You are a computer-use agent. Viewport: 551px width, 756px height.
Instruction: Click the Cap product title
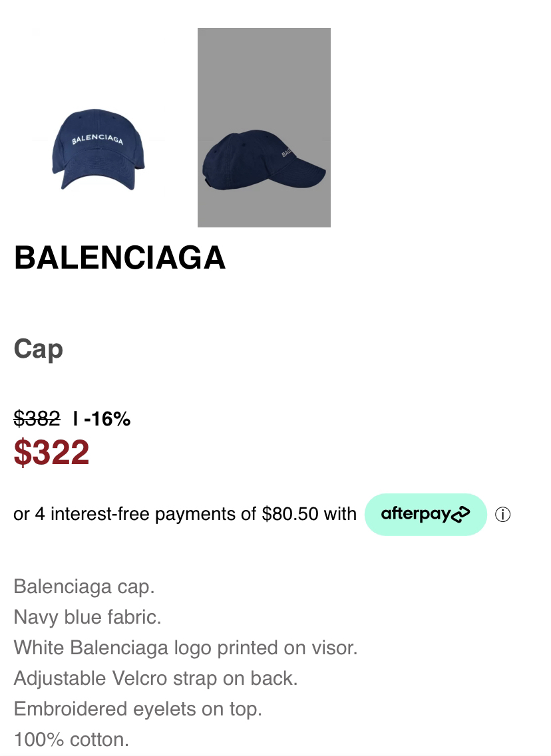point(38,349)
